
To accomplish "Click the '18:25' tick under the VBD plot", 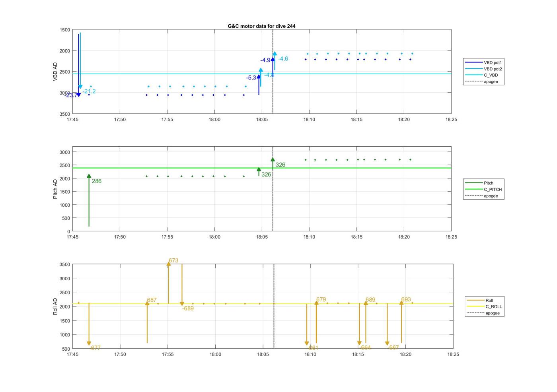I will point(451,120).
